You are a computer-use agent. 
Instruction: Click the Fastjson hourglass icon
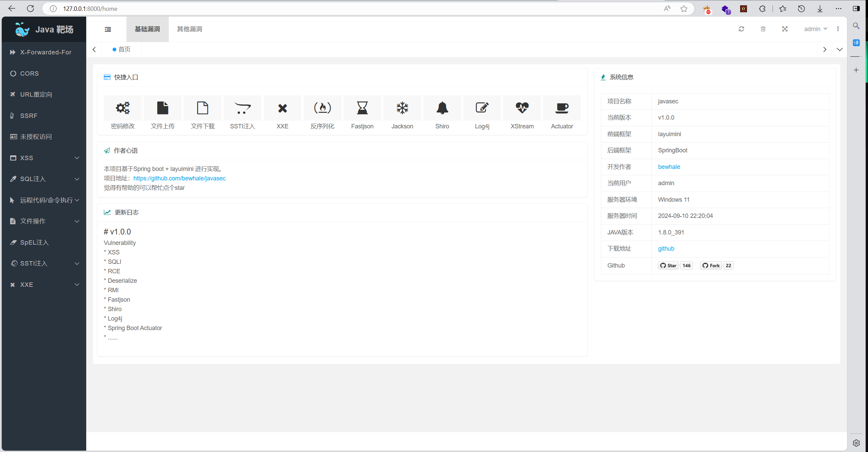pyautogui.click(x=362, y=108)
